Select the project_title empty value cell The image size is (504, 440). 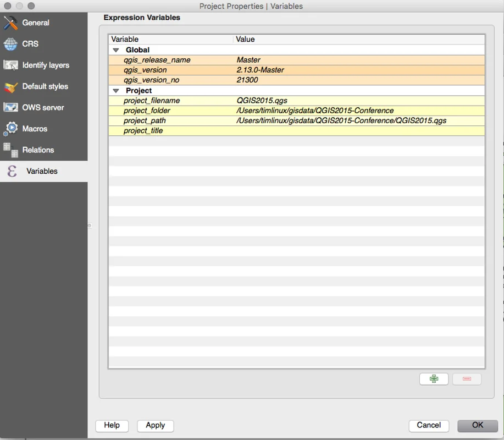tap(357, 131)
